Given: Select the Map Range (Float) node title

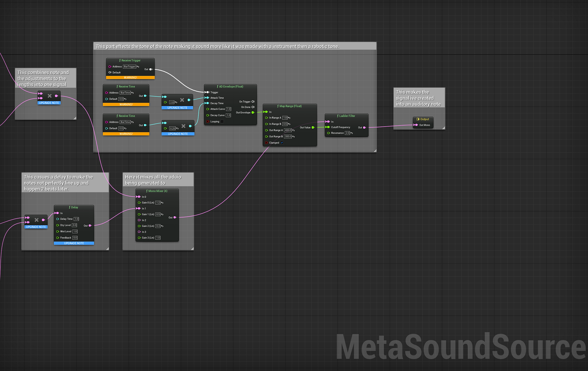Looking at the screenshot, I should point(290,106).
